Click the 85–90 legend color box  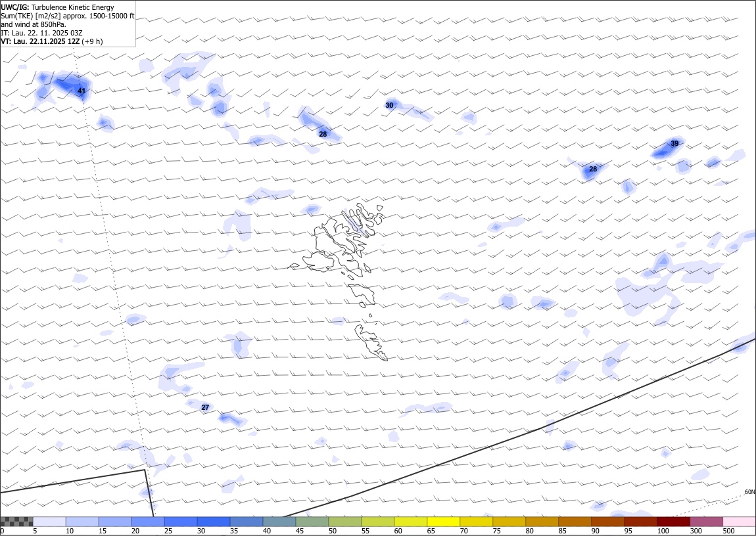(575, 522)
